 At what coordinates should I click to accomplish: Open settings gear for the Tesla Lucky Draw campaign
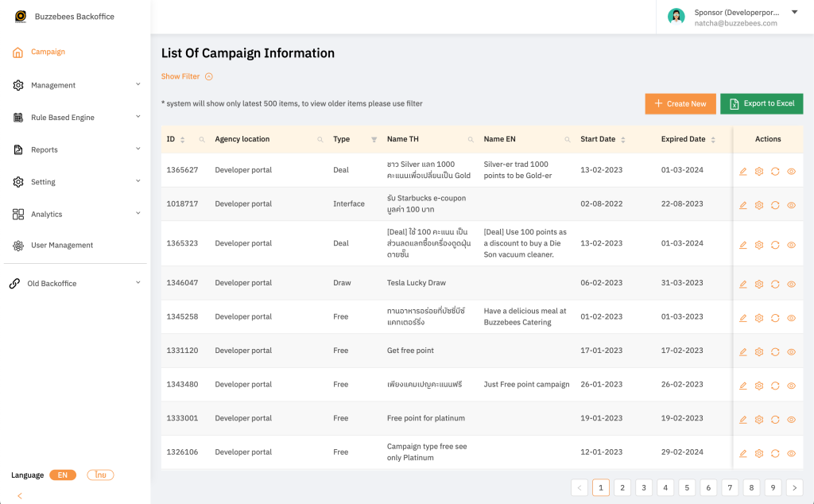[759, 284]
